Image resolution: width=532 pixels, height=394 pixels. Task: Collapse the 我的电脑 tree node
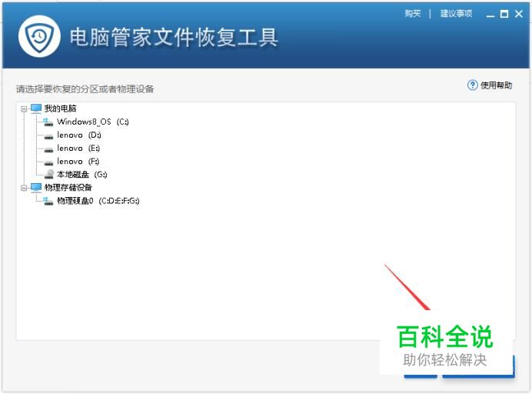click(24, 109)
